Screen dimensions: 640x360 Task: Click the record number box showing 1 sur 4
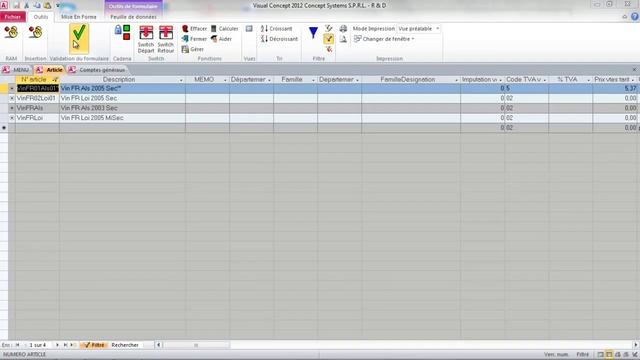38,345
